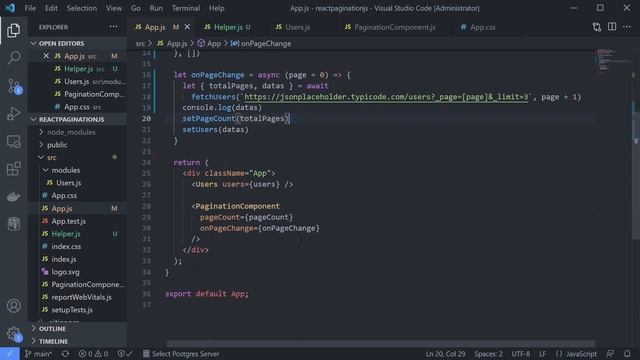Click the main branch indicator in status bar
This screenshot has width=640, height=360.
(38, 354)
